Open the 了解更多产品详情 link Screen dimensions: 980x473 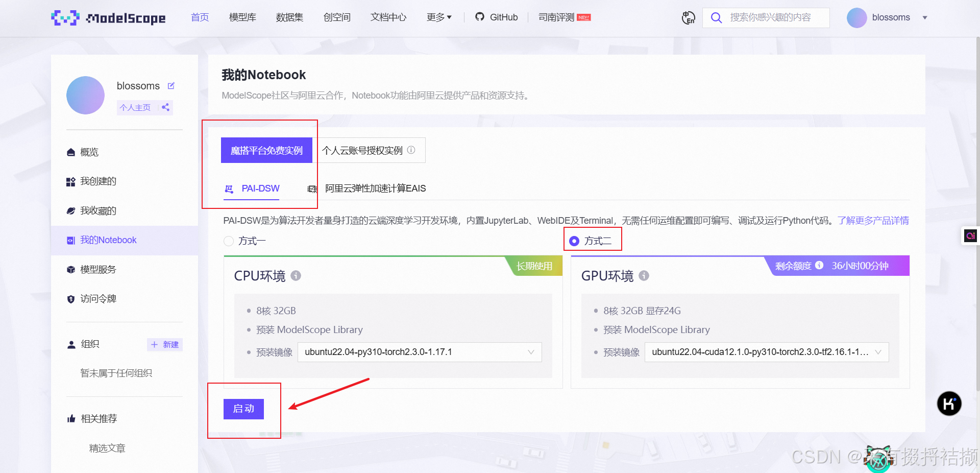click(x=873, y=220)
